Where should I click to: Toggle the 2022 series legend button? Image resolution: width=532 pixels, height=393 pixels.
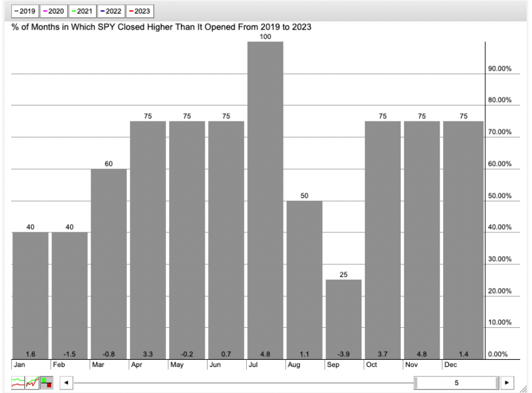pyautogui.click(x=111, y=11)
